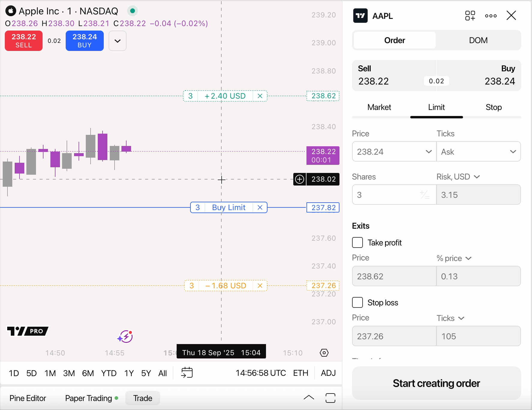
Task: Cancel the Buy Limit order line
Action: click(260, 207)
